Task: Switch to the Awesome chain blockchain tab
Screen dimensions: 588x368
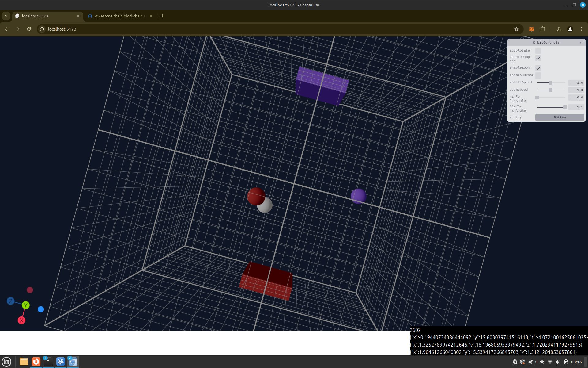Action: coord(120,16)
